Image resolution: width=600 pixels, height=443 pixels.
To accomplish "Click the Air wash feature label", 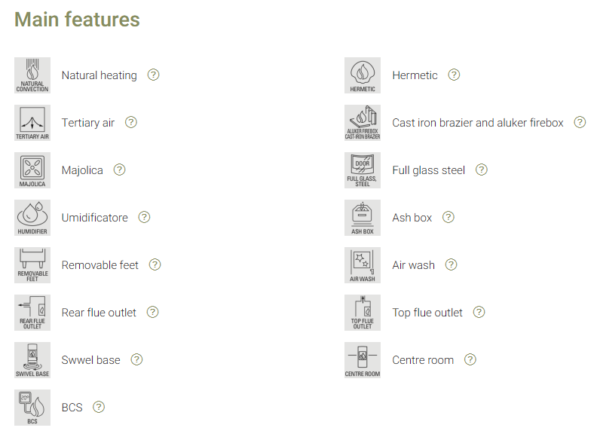I will (x=411, y=265).
